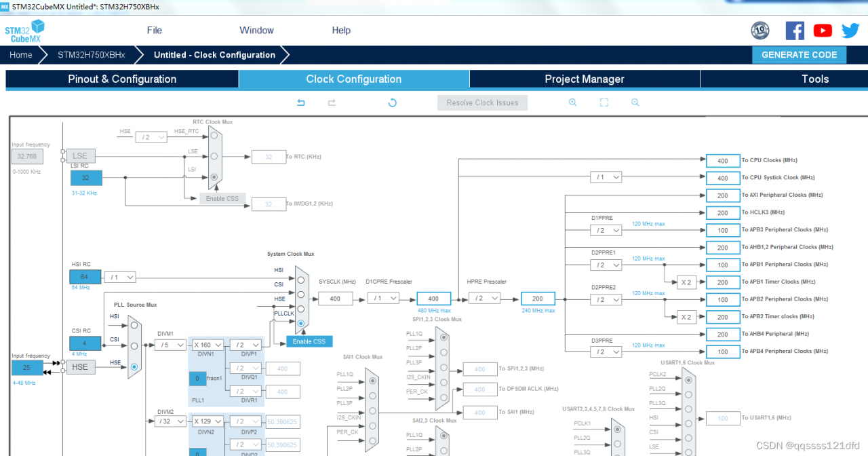Open the CPU Systick /1 divider dropdown
868x456 pixels.
606,177
